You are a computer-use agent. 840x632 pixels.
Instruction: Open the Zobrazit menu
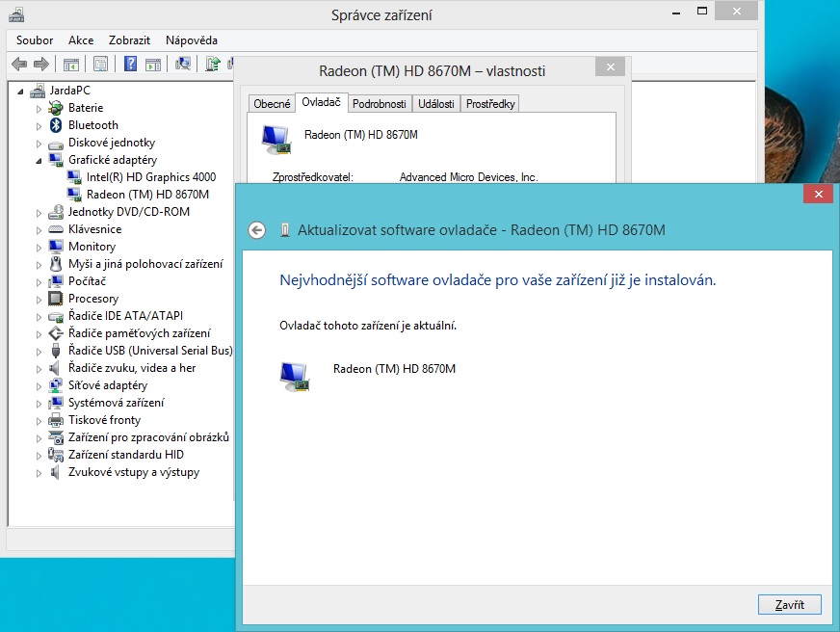pyautogui.click(x=129, y=40)
